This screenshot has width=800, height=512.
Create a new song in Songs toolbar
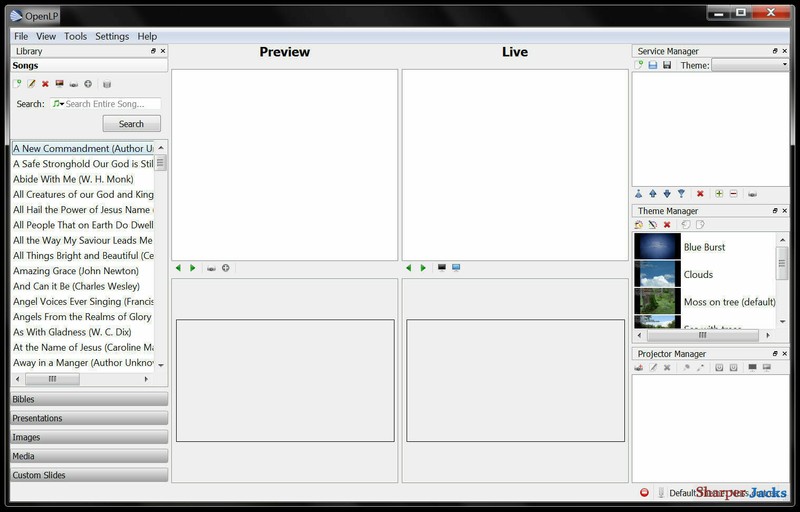17,84
